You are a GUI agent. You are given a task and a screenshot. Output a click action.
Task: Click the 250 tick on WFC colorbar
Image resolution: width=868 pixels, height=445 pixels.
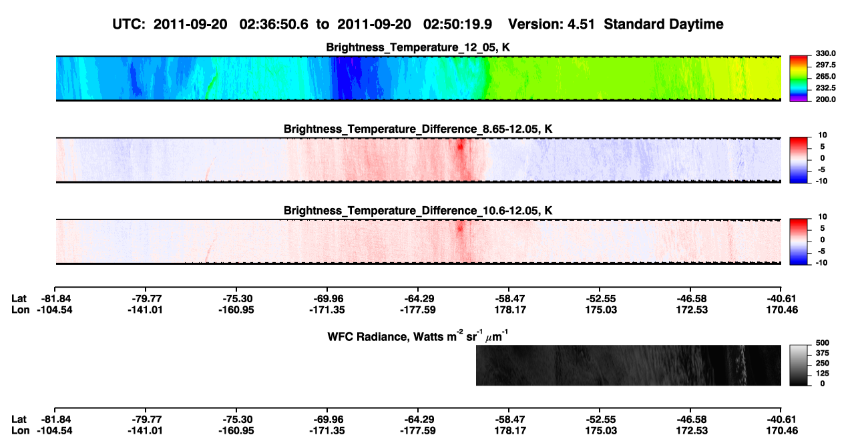pyautogui.click(x=822, y=363)
